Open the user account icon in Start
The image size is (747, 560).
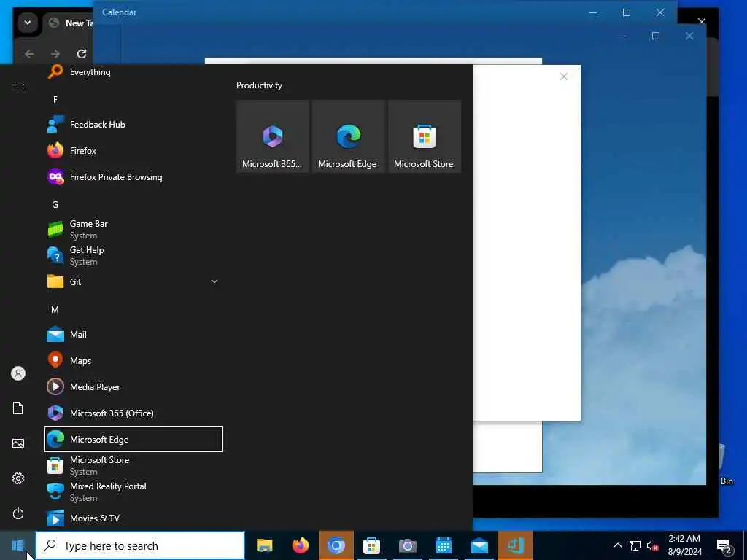coord(18,373)
